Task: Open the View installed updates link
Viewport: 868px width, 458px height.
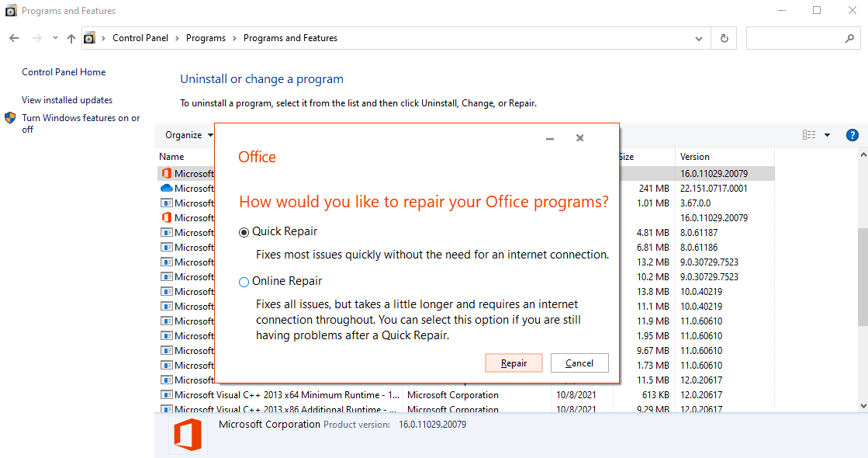Action: point(67,100)
